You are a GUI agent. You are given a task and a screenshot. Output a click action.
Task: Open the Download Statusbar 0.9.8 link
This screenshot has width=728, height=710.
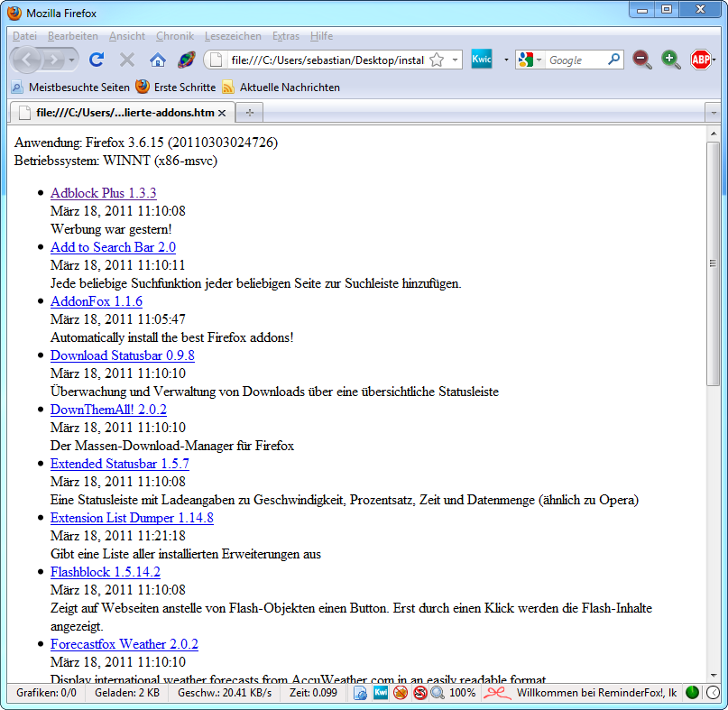pos(123,355)
